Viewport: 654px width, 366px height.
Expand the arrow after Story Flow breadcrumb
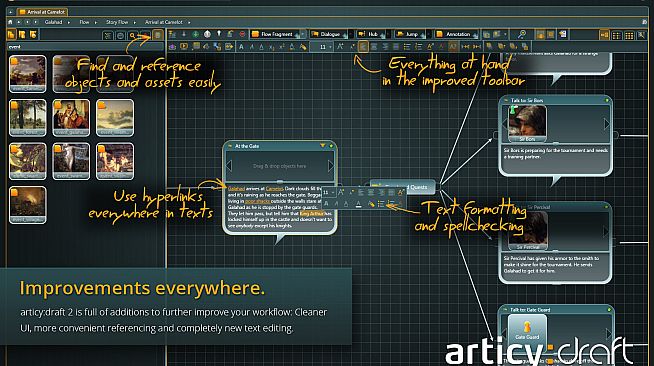point(135,22)
